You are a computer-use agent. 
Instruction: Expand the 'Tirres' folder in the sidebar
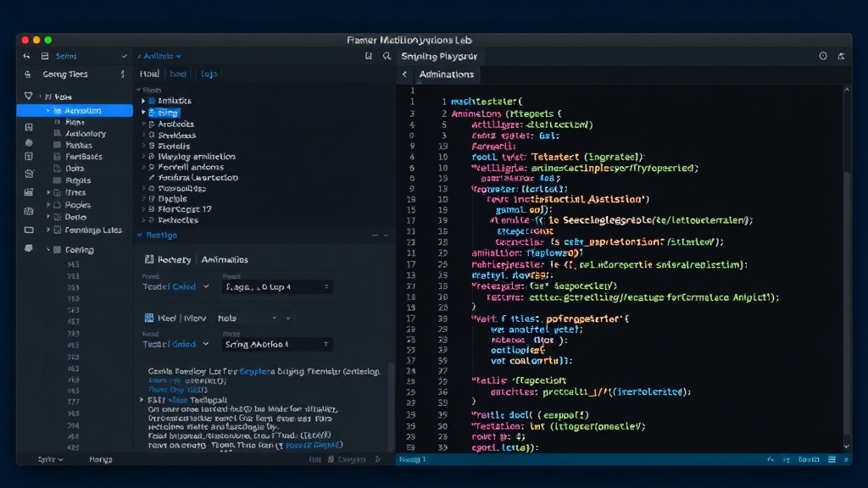pyautogui.click(x=48, y=192)
